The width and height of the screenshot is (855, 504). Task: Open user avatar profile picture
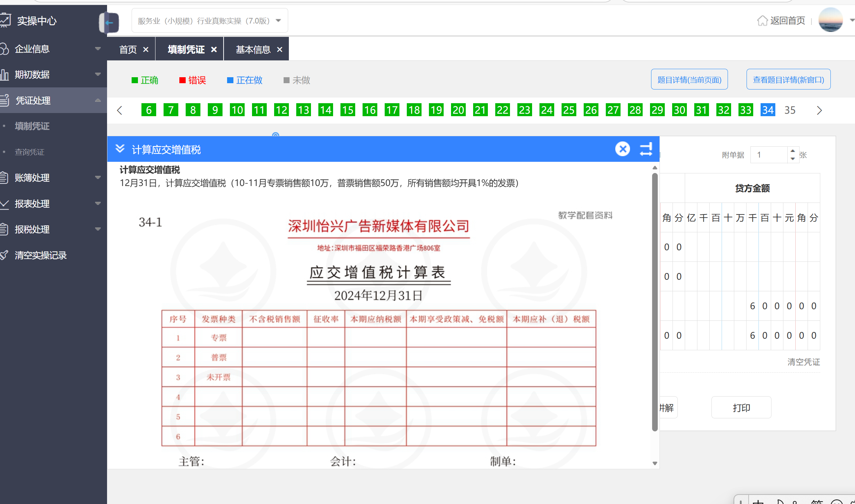point(830,20)
